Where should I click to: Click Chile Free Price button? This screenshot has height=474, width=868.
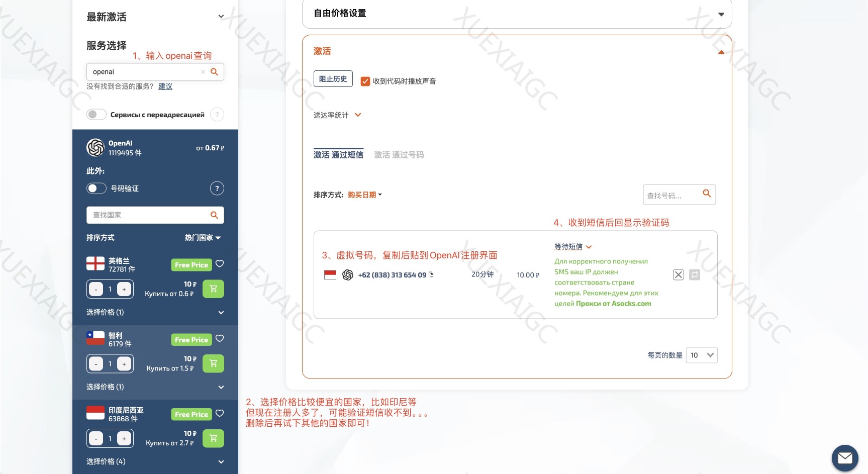pos(191,340)
